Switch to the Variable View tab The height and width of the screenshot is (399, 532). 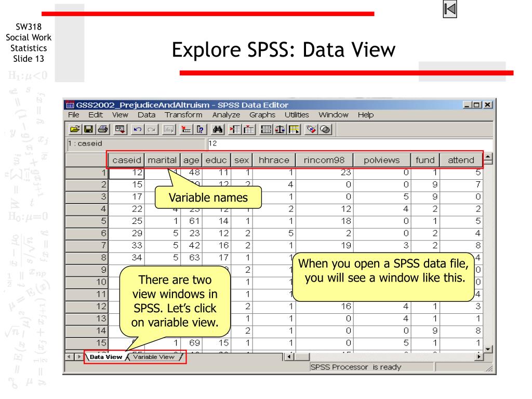tap(154, 357)
